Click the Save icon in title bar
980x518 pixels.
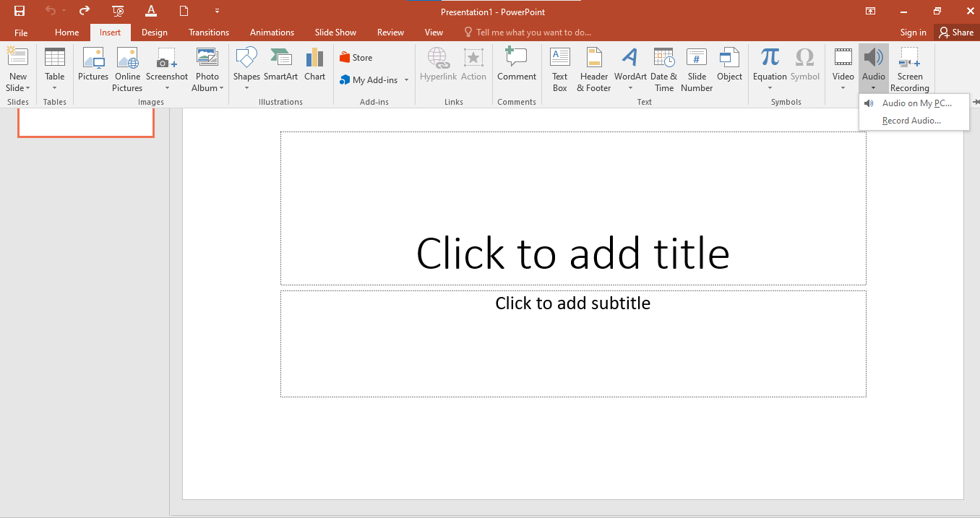coord(20,11)
